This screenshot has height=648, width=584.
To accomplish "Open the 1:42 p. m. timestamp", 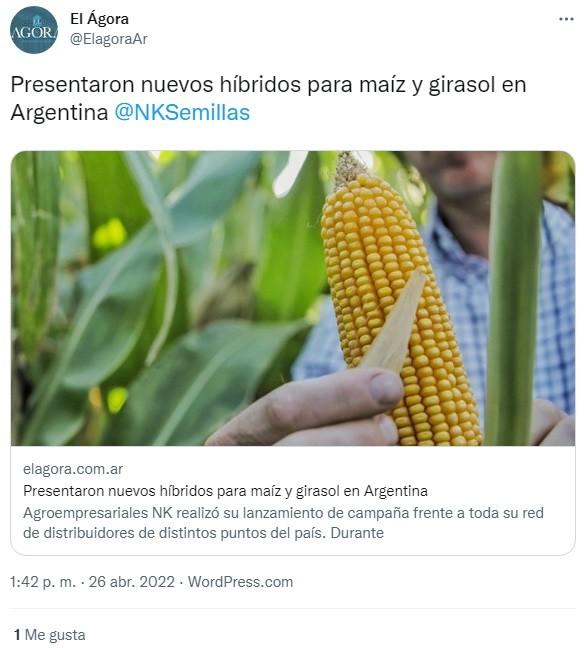I will tap(43, 582).
